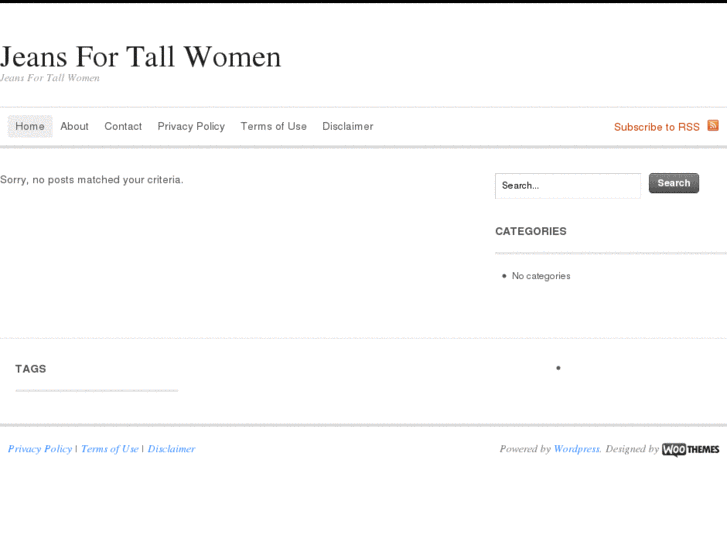Open footer Privacy Policy link
Screen dimensions: 727x545
click(x=40, y=449)
